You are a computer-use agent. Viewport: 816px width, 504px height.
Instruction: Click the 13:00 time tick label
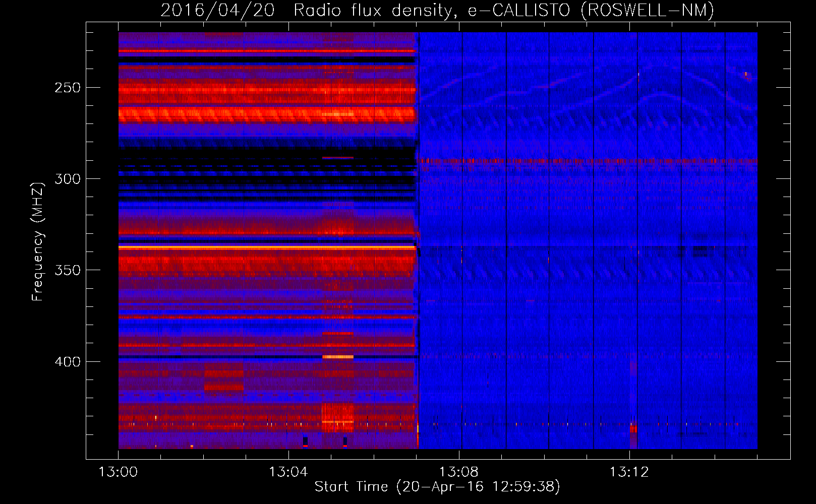118,472
